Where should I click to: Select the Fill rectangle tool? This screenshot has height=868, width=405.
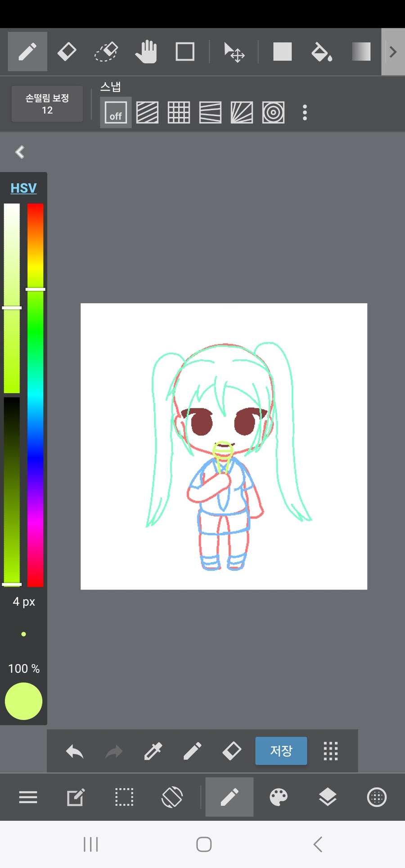pyautogui.click(x=283, y=51)
